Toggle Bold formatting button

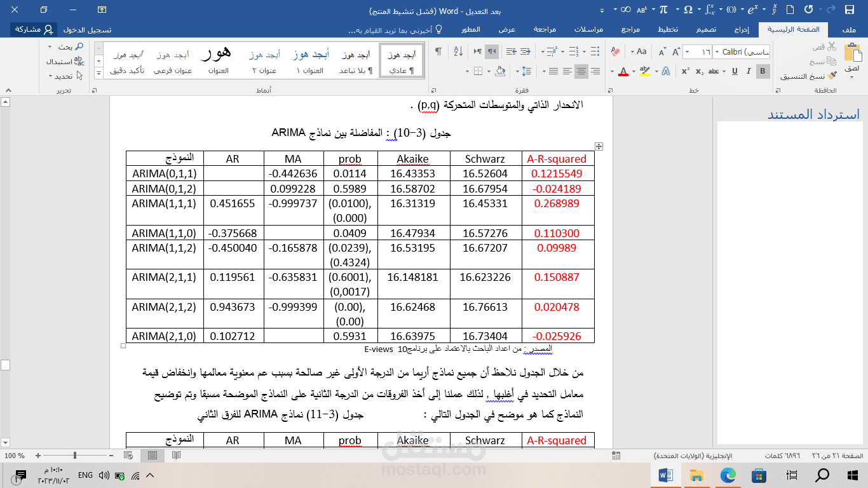point(763,71)
